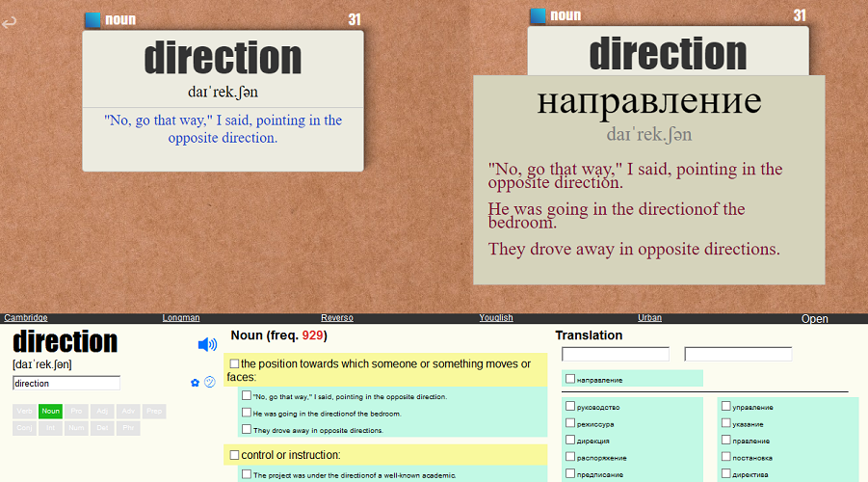Select the Adv part-of-speech tab
Viewport: 868px width, 482px height.
tap(128, 411)
